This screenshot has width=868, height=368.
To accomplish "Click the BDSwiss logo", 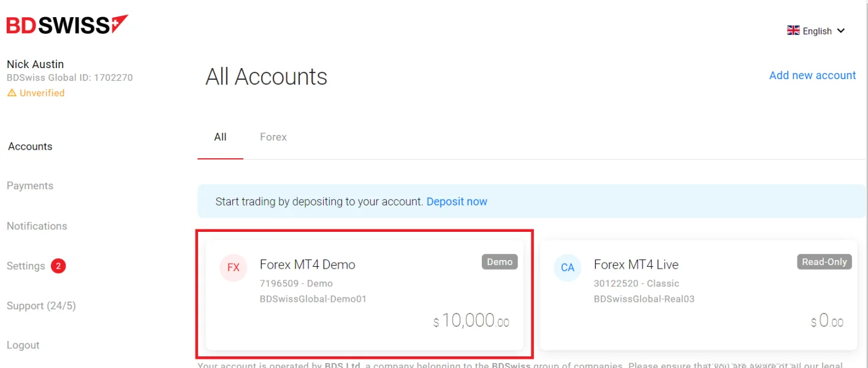I will point(67,25).
